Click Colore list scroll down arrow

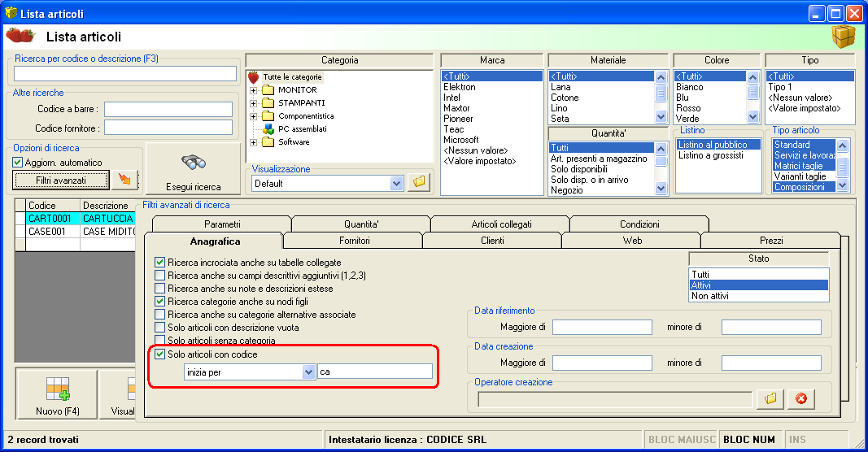(x=752, y=117)
